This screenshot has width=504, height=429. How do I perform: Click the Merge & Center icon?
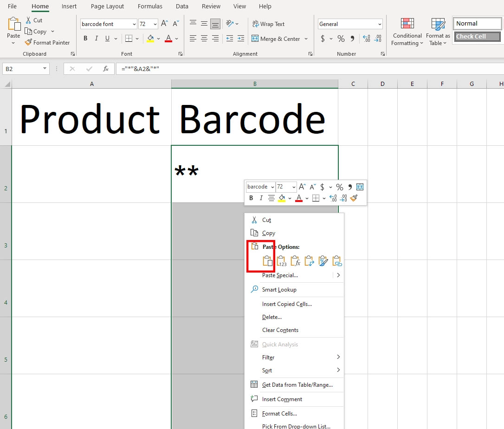255,39
